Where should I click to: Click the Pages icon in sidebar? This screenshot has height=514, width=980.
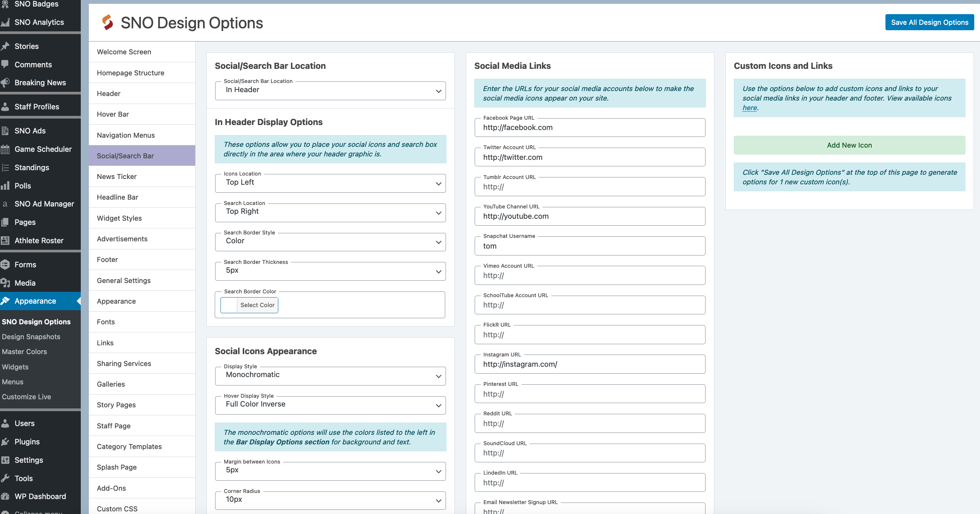[5, 222]
